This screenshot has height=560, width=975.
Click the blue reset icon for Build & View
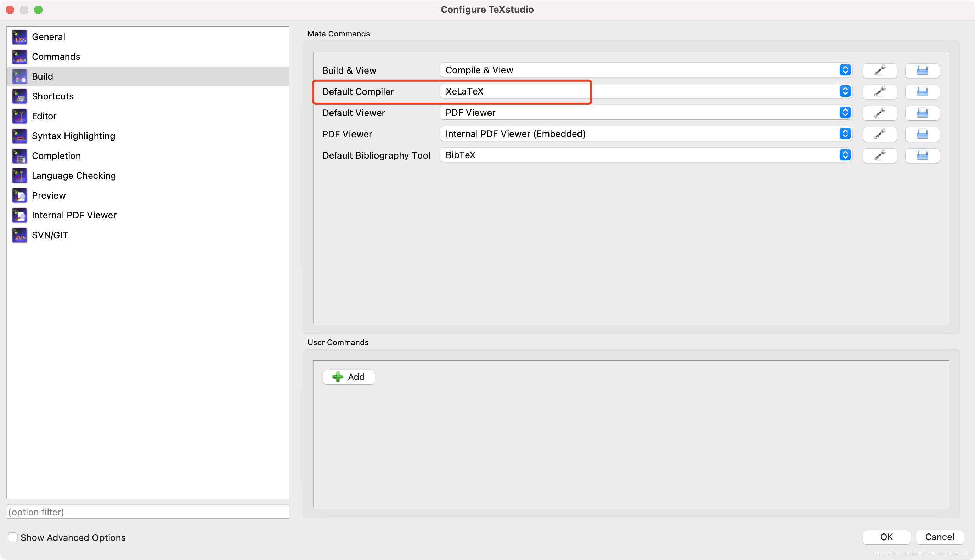coord(922,70)
